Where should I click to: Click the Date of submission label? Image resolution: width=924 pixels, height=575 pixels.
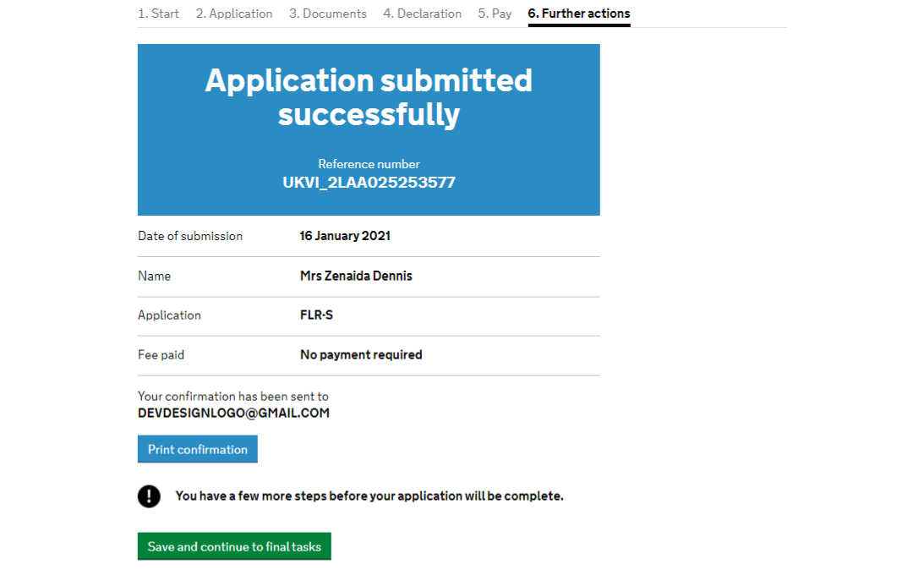pos(190,236)
